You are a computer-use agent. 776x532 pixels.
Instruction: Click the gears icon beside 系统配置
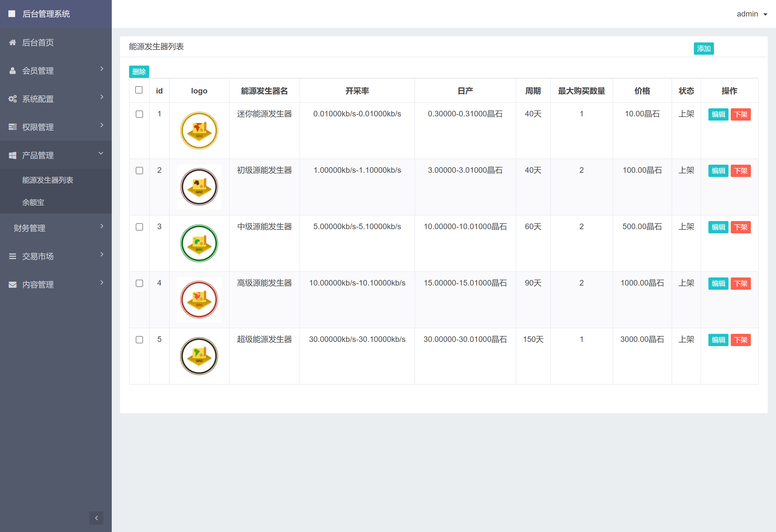click(12, 99)
